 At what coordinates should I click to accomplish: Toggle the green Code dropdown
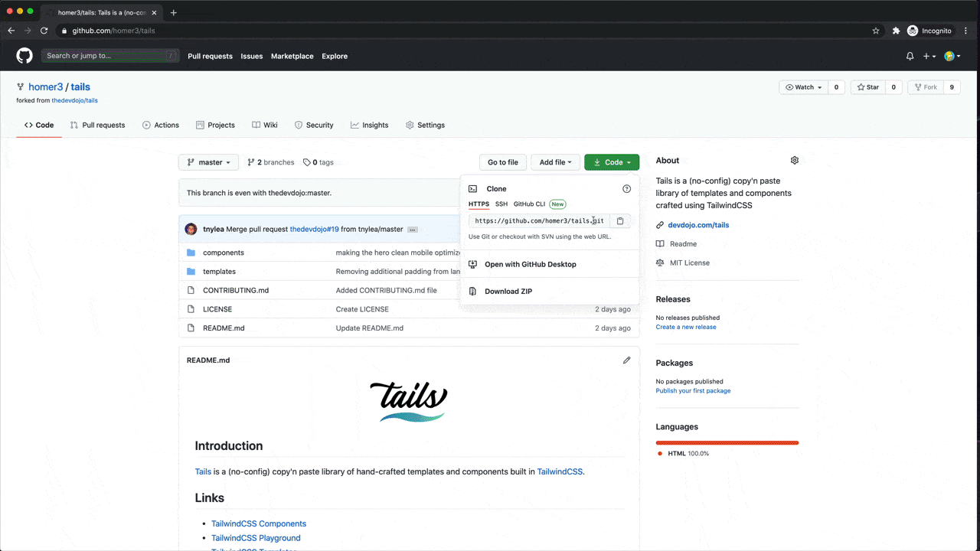click(x=612, y=162)
